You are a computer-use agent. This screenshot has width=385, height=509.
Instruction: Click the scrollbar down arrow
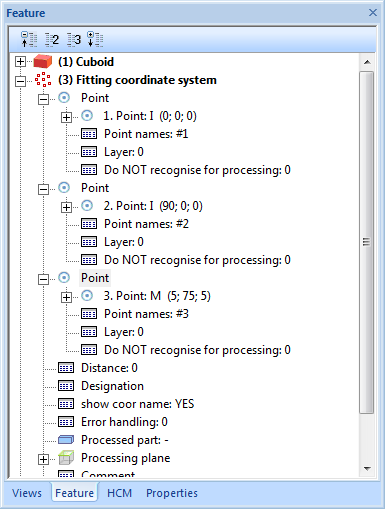368,468
